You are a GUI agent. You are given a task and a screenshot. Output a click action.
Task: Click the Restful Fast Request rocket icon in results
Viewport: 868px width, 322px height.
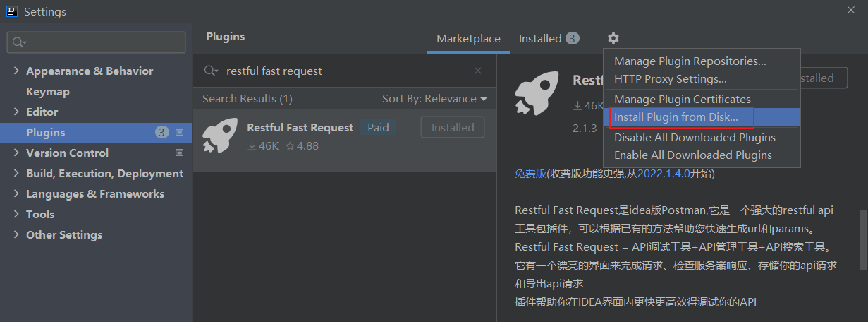pyautogui.click(x=219, y=135)
